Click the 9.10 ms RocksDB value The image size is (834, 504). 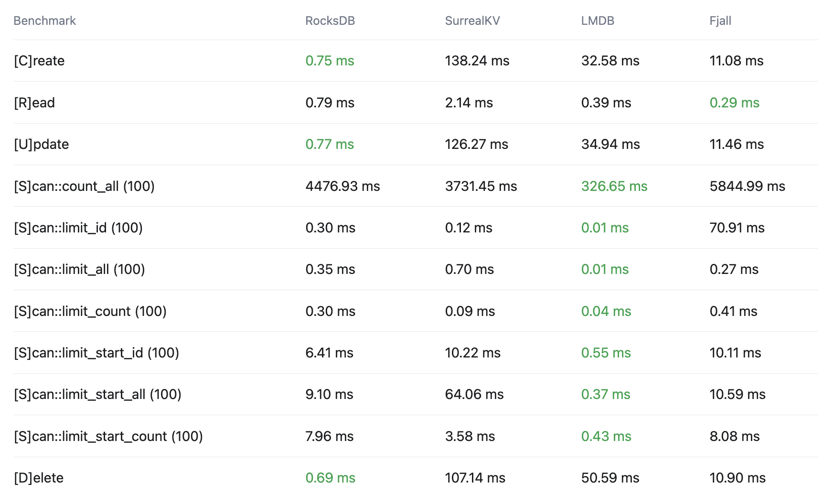coord(330,394)
